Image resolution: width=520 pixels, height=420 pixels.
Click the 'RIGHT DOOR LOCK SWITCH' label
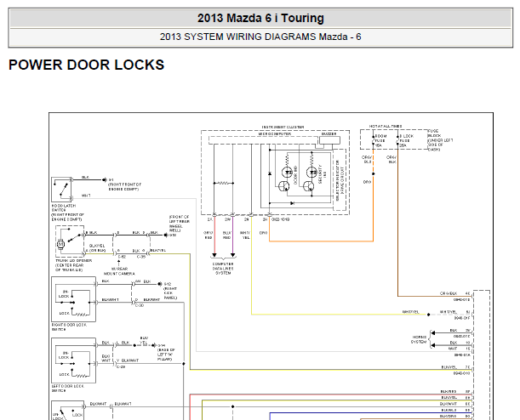pyautogui.click(x=69, y=327)
